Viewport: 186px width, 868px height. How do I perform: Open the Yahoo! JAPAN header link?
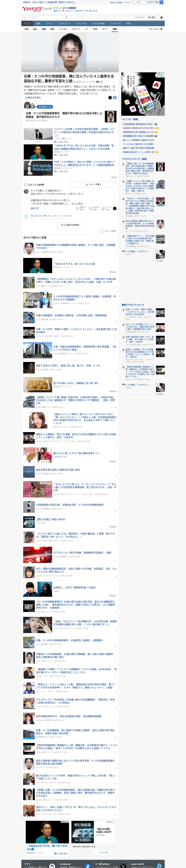click(116, 2)
